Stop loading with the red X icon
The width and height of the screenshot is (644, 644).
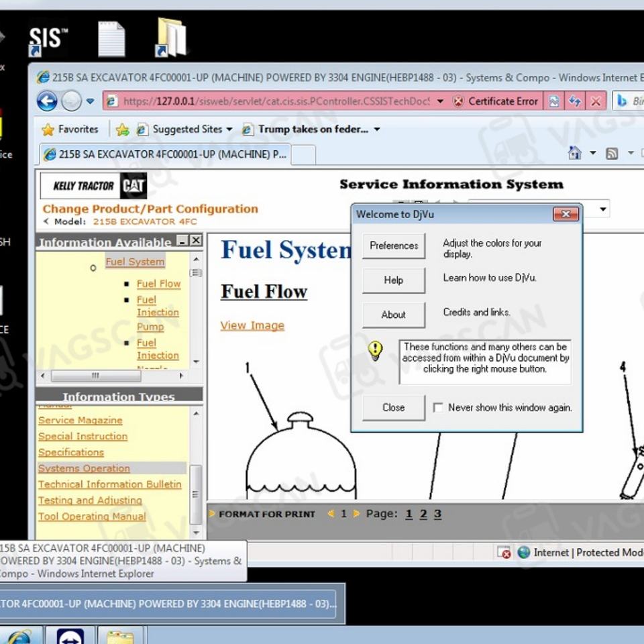tap(596, 101)
